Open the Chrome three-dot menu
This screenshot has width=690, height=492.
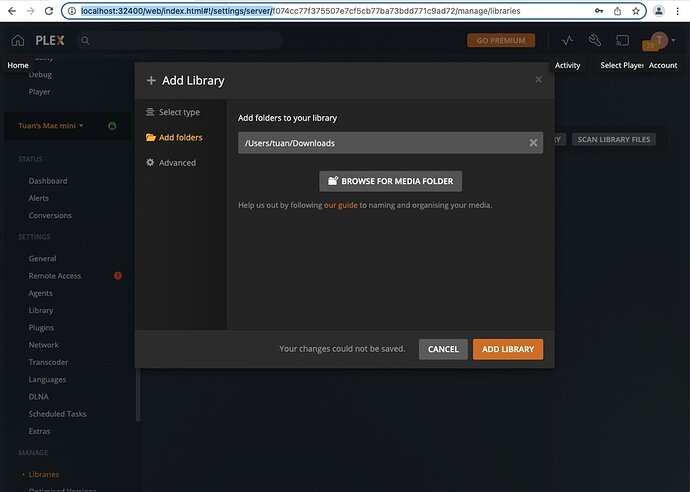(x=677, y=11)
